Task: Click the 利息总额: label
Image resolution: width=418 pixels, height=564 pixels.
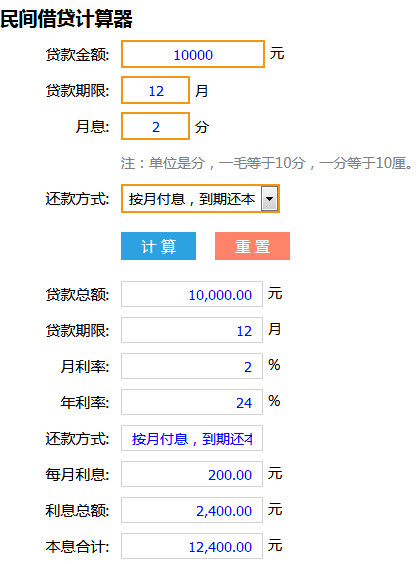Action: pos(77,510)
